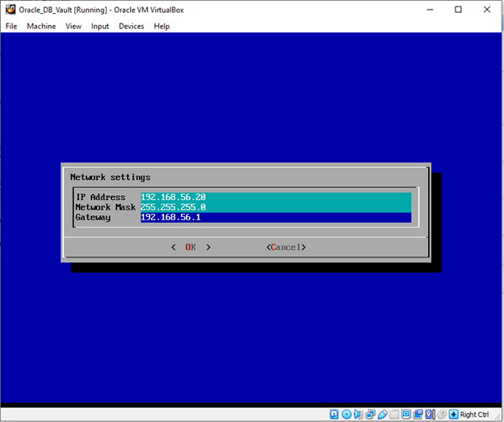Click the 'Right Ctrl' host key label
The height and width of the screenshot is (422, 504).
[474, 414]
